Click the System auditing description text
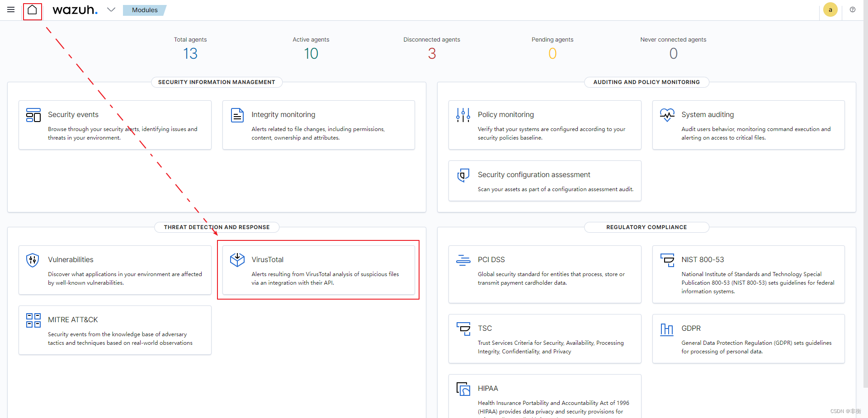 pyautogui.click(x=756, y=133)
